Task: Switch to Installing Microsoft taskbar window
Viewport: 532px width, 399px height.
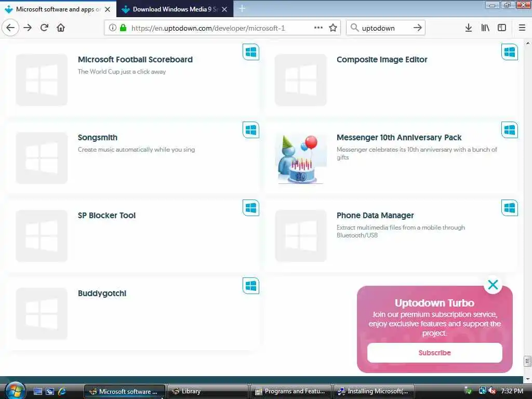Action: click(x=375, y=392)
